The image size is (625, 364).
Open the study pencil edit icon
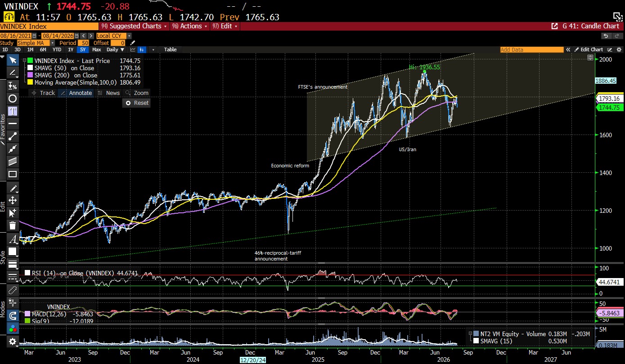point(133,43)
